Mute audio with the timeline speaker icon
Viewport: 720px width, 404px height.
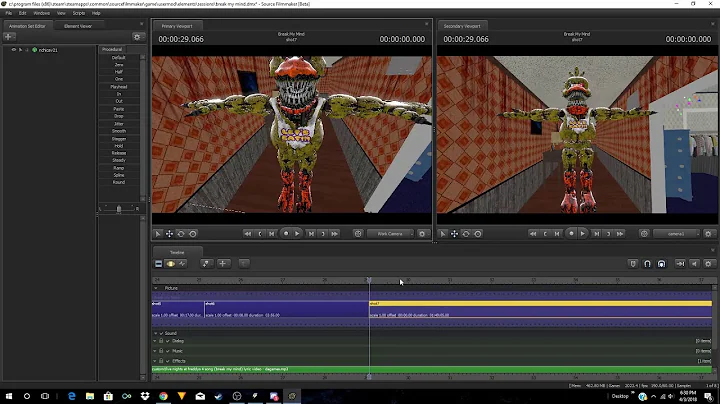[x=694, y=264]
